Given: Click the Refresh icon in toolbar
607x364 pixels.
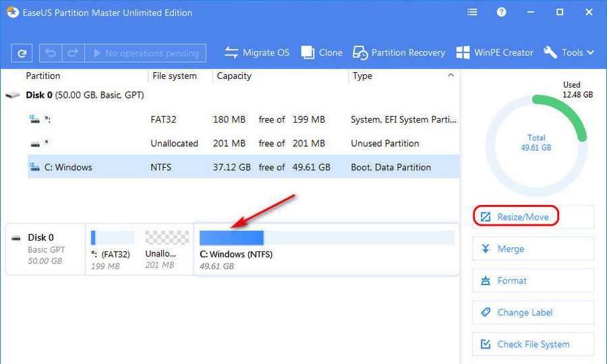Looking at the screenshot, I should [22, 53].
